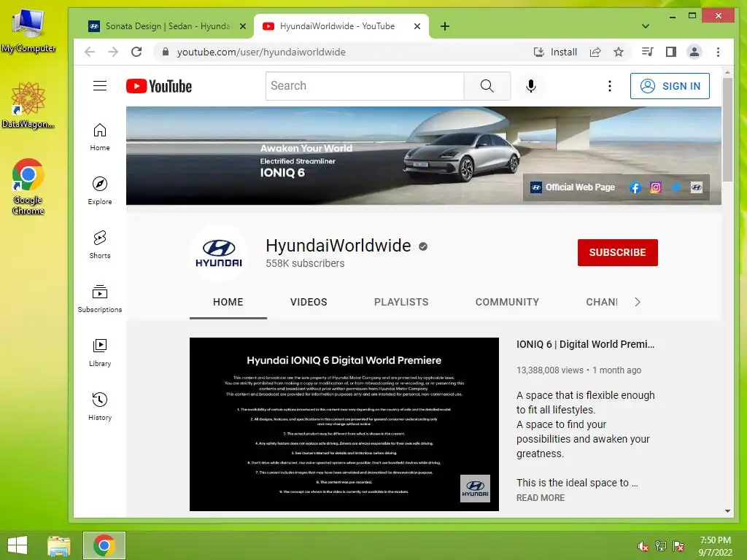Click the Facebook icon on channel banner

click(635, 187)
